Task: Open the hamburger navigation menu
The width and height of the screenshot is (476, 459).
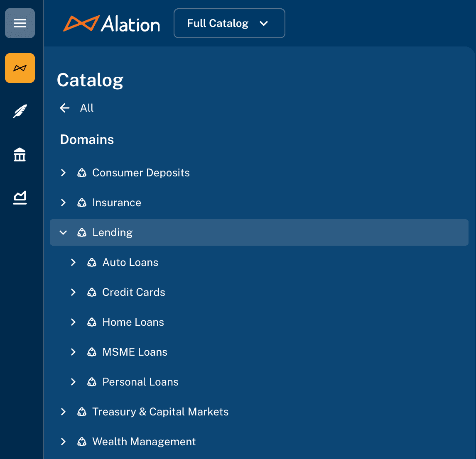Action: coord(20,23)
